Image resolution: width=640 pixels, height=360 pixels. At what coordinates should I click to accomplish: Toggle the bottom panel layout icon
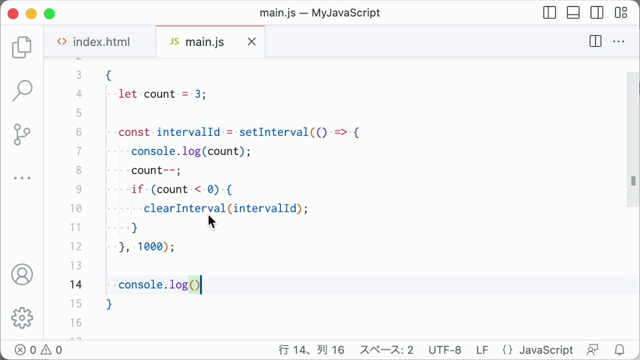573,13
